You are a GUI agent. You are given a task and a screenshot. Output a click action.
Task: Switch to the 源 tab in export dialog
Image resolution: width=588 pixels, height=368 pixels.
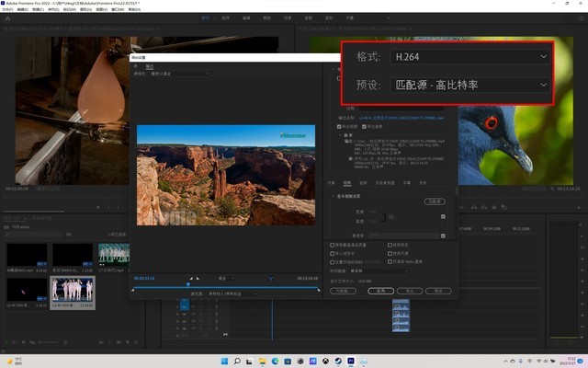136,66
